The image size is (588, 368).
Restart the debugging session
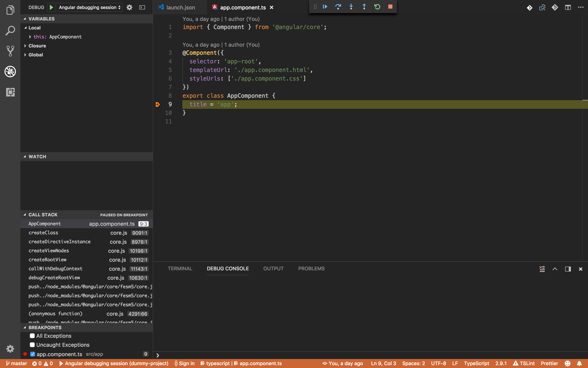pos(377,7)
